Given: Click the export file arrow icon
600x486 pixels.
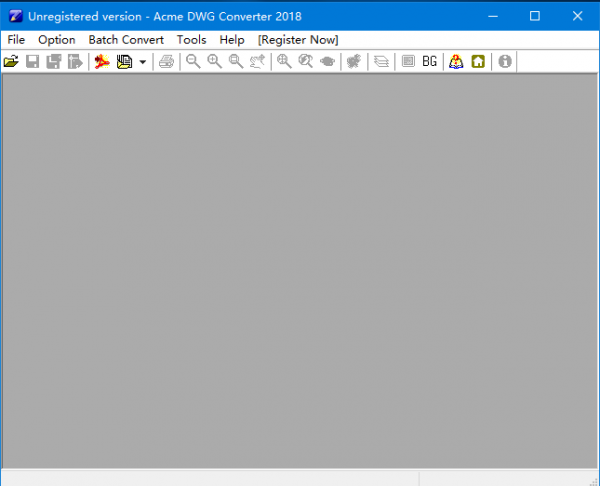Looking at the screenshot, I should point(75,61).
